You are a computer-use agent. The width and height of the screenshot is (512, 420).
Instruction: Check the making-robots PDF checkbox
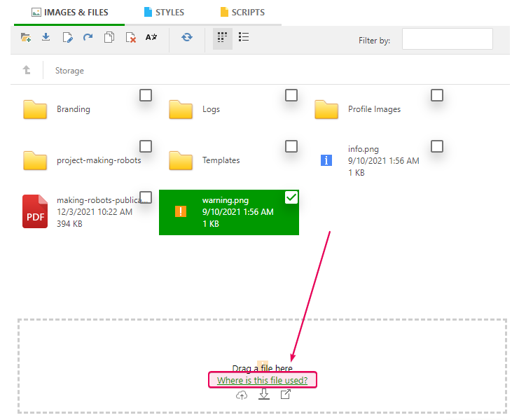click(x=146, y=197)
